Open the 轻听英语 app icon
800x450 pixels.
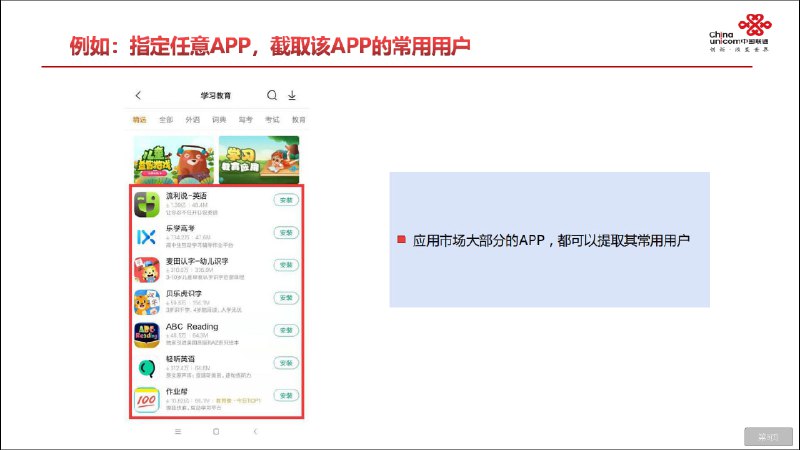147,367
